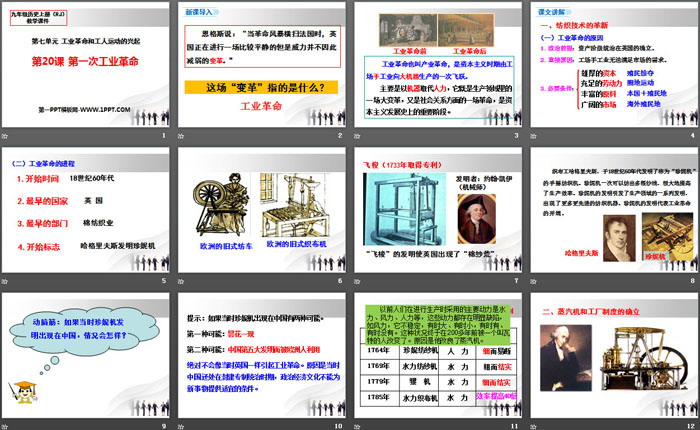Click the animation star icon under slide 6
This screenshot has height=430, width=700.
point(181,281)
